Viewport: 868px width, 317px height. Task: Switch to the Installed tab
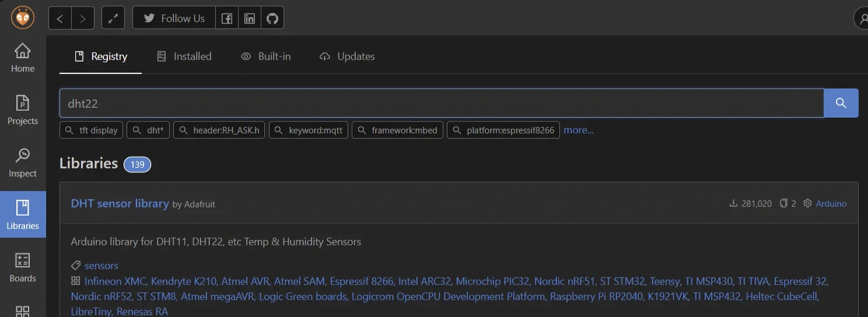[x=184, y=57]
